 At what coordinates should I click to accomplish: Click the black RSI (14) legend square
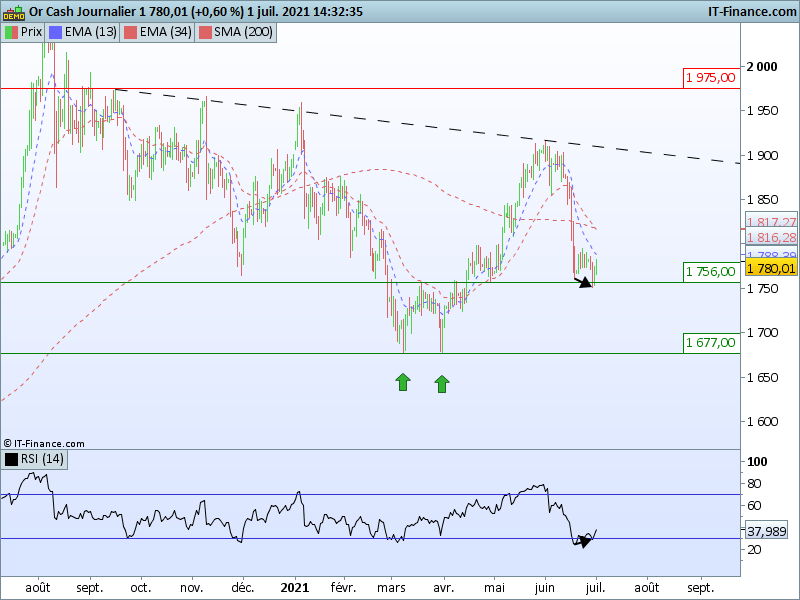pyautogui.click(x=11, y=459)
